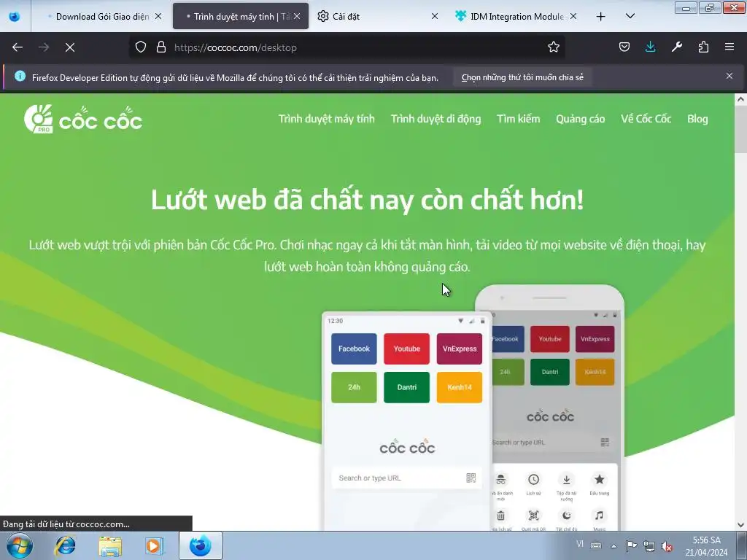Image resolution: width=747 pixels, height=560 pixels.
Task: Click the taskbar clock 5:56 SA
Action: (706, 540)
